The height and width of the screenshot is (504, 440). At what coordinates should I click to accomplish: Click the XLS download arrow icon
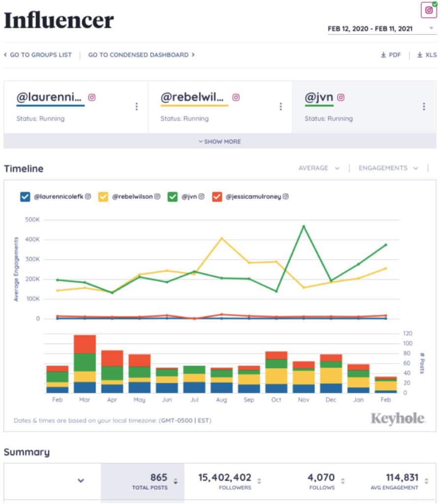[420, 55]
